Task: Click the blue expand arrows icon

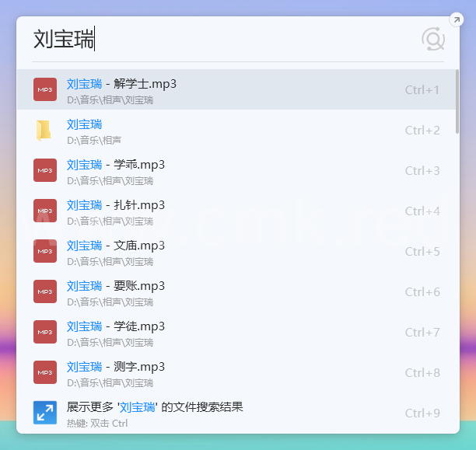Action: click(x=45, y=413)
